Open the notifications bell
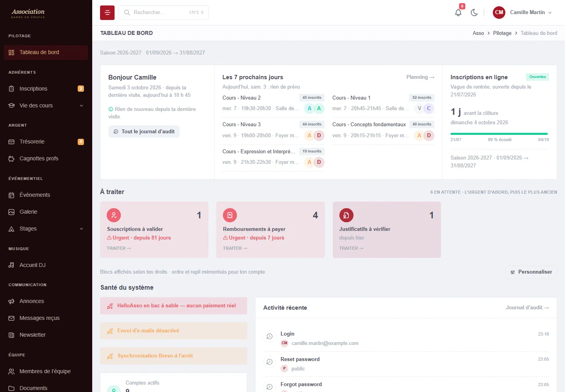The height and width of the screenshot is (392, 565). (x=458, y=13)
